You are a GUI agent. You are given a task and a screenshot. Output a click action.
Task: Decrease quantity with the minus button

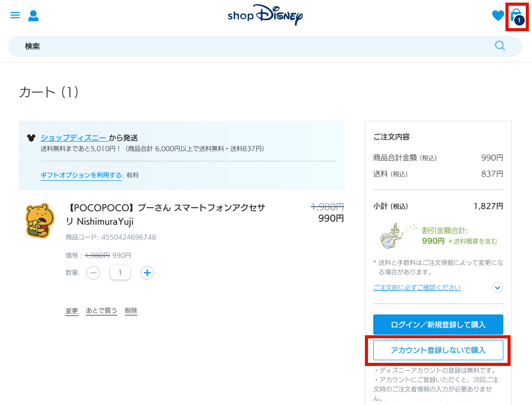pyautogui.click(x=93, y=273)
